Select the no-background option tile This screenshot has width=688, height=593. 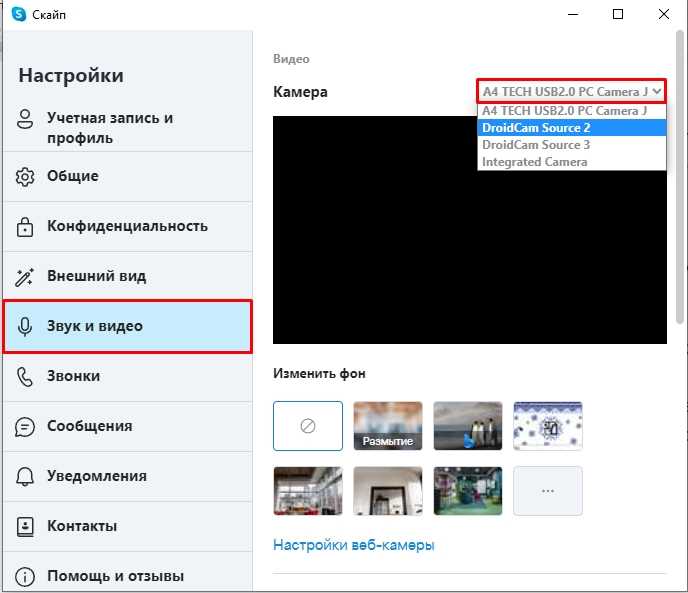pyautogui.click(x=308, y=426)
